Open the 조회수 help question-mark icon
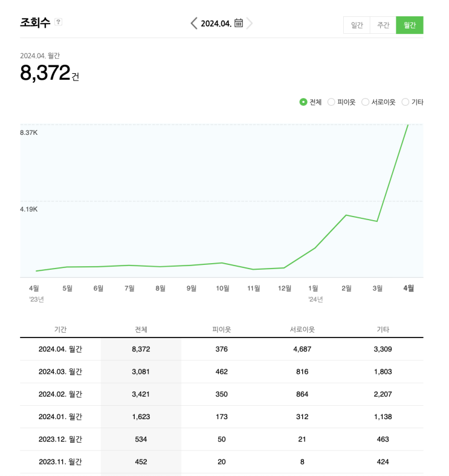The height and width of the screenshot is (476, 449). [58, 22]
